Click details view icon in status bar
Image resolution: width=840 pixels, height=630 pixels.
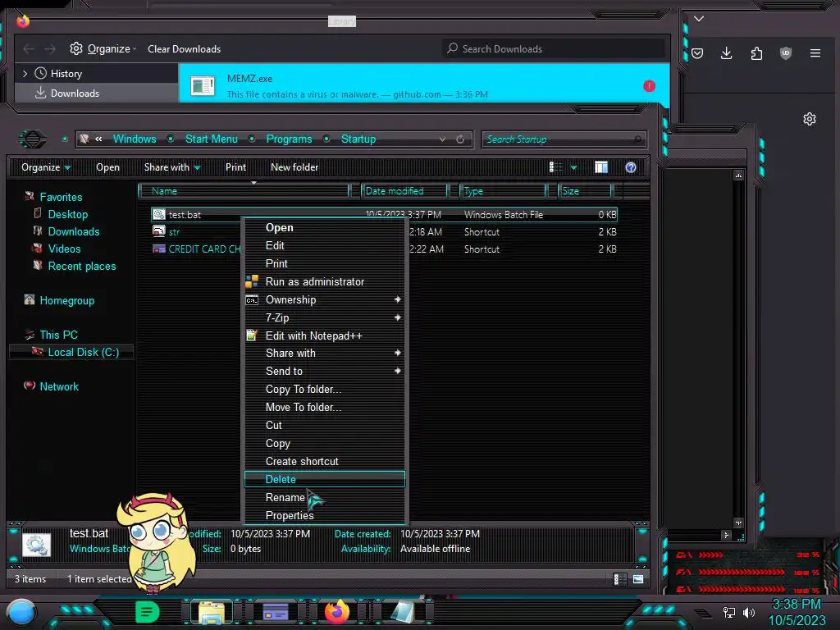pos(620,579)
